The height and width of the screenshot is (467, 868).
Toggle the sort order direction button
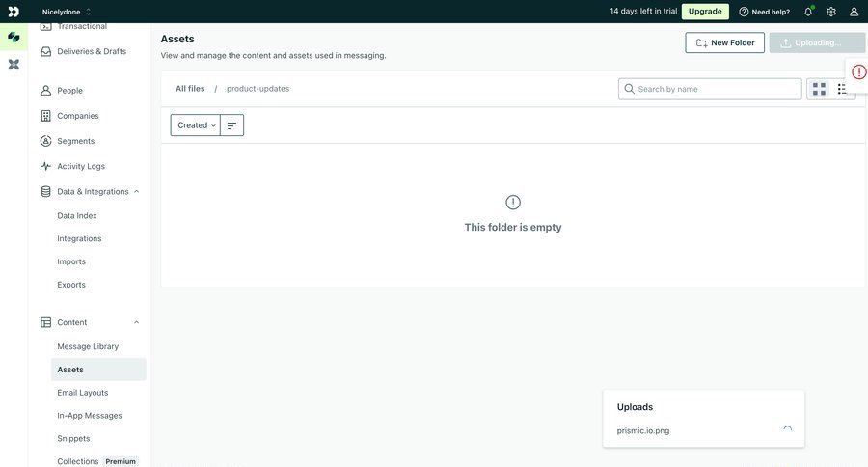tap(231, 125)
